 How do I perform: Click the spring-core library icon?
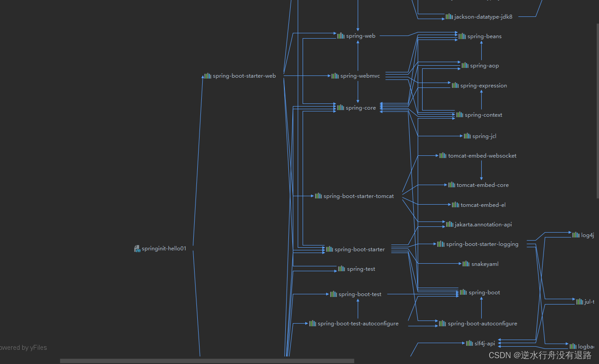(340, 107)
